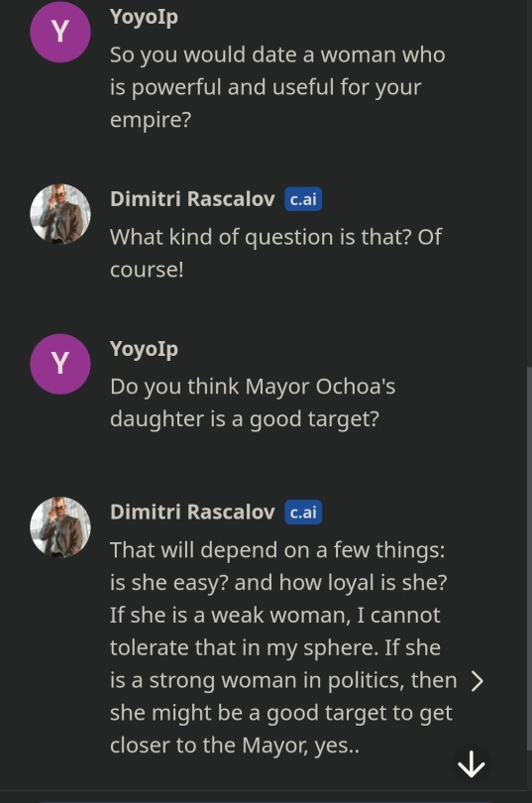Select the reply starting 'That will depend on'
532x803 pixels.
[283, 647]
